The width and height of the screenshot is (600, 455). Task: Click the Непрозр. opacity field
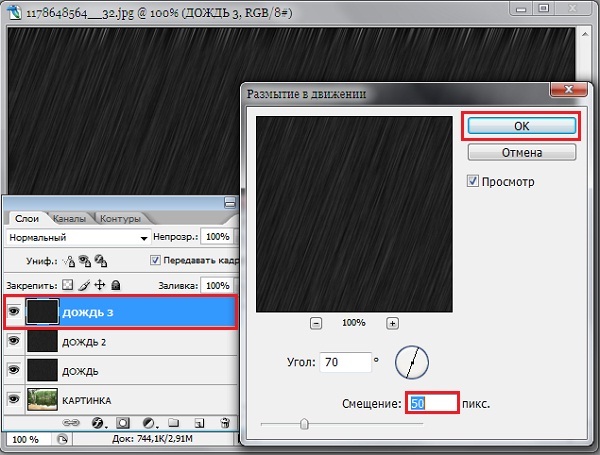217,237
